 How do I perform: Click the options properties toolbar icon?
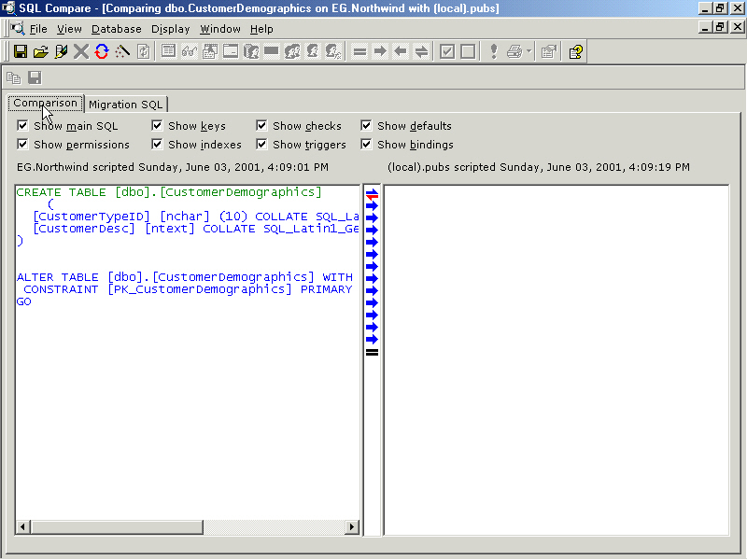549,51
